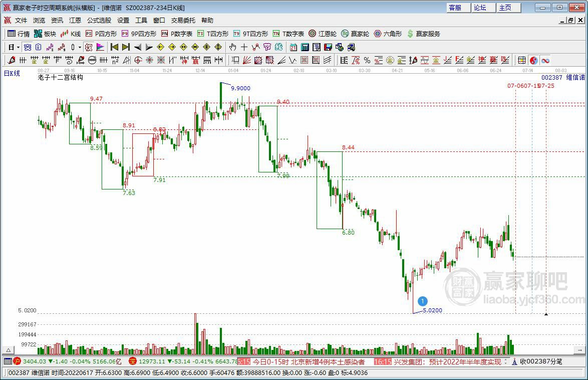Open the 六角形 hexagon tool
This screenshot has width=588, height=380.
pos(388,34)
